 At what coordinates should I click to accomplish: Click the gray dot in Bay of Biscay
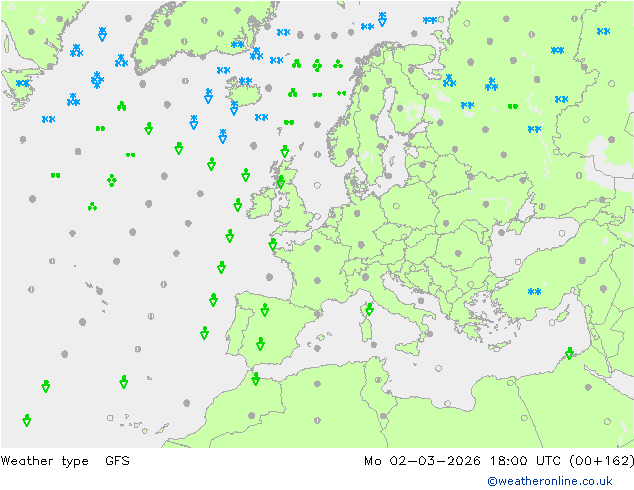click(x=270, y=277)
